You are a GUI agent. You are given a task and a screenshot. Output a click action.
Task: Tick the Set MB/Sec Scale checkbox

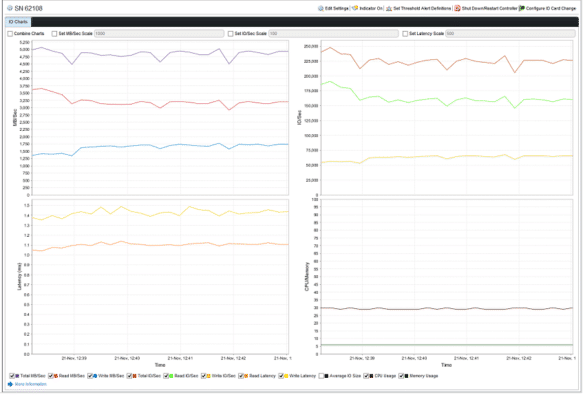pos(54,34)
